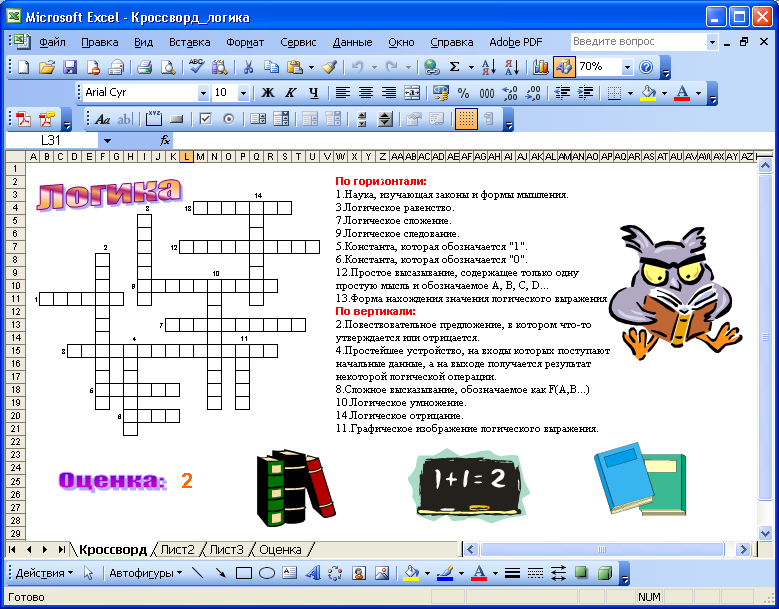The width and height of the screenshot is (779, 609).
Task: Toggle bold formatting (Ж button)
Action: [x=267, y=93]
